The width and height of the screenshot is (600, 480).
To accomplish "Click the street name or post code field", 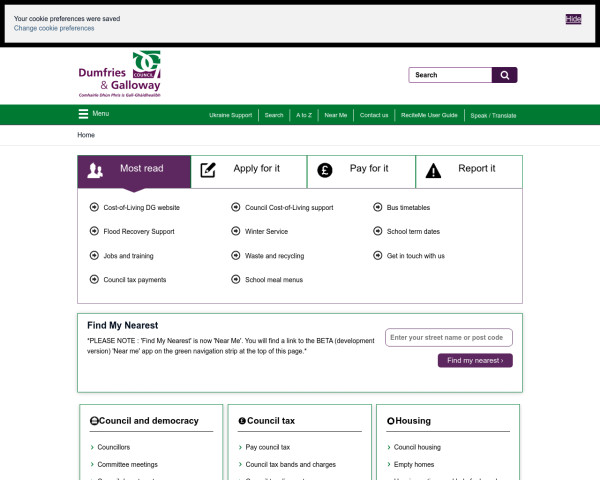I will (x=448, y=338).
